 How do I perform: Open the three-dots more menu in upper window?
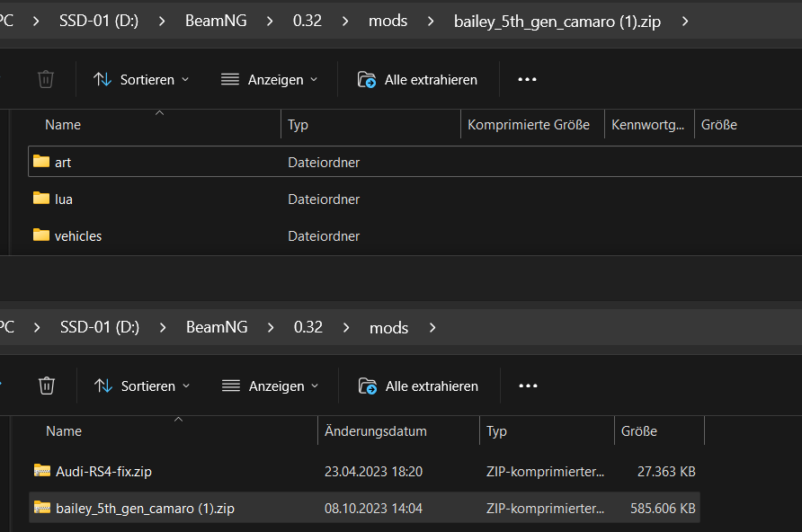[x=527, y=79]
